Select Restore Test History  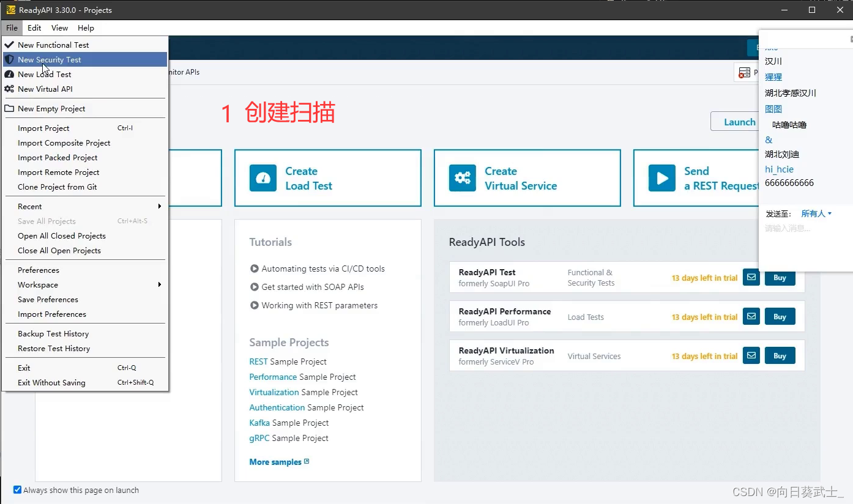pyautogui.click(x=84, y=348)
